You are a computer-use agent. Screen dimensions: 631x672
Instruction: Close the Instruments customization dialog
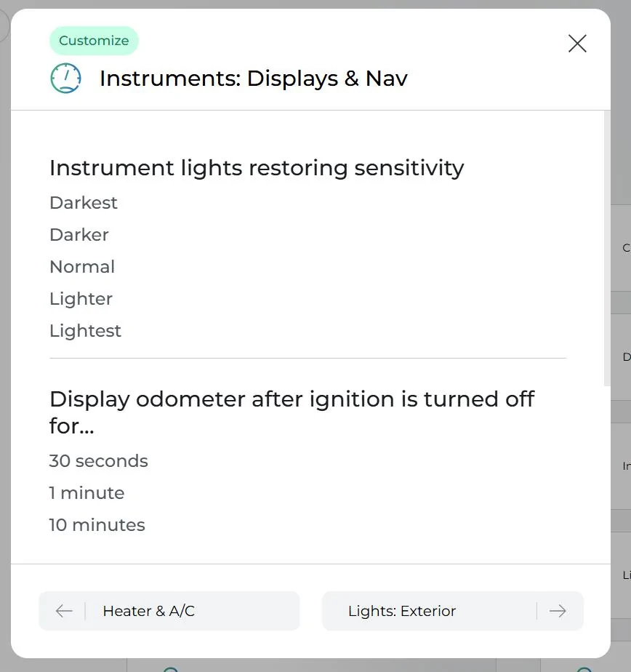point(577,44)
